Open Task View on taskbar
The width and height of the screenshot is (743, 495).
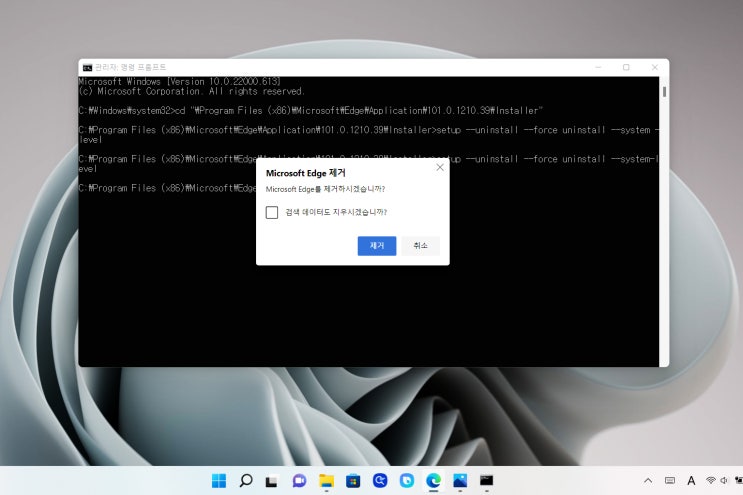click(272, 481)
